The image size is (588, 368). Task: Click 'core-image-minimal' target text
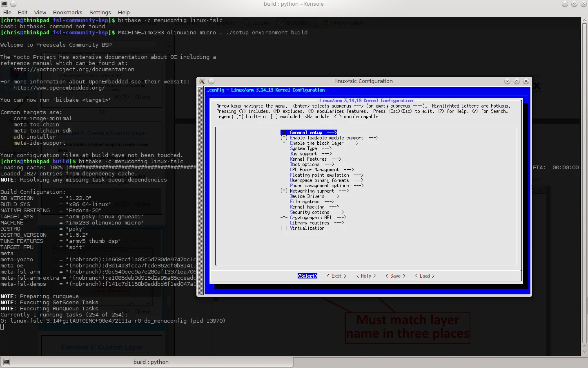click(x=42, y=119)
